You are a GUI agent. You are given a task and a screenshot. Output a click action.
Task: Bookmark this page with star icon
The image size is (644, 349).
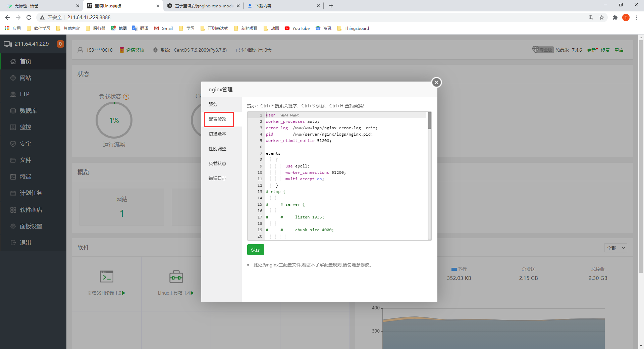(602, 17)
